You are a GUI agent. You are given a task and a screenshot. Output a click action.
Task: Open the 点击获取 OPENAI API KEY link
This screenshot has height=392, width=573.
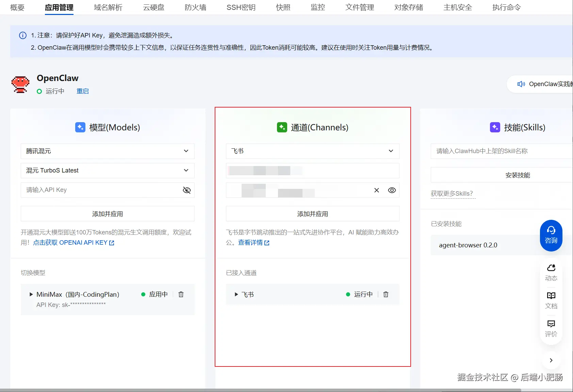73,243
